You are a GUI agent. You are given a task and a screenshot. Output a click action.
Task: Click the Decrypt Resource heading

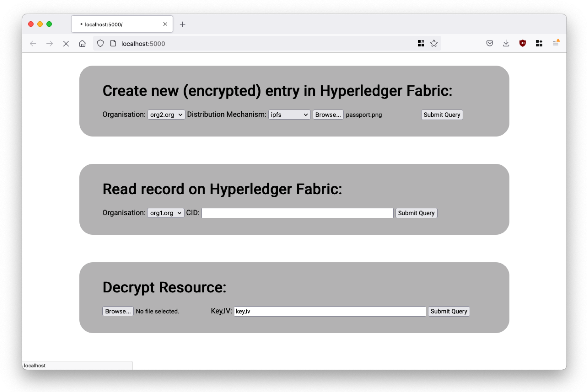point(164,287)
